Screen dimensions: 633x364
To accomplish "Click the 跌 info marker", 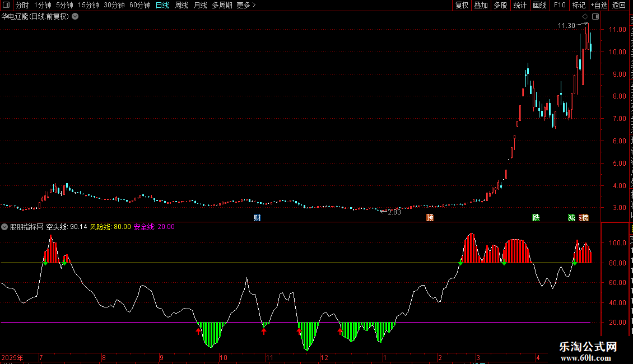I will click(536, 218).
